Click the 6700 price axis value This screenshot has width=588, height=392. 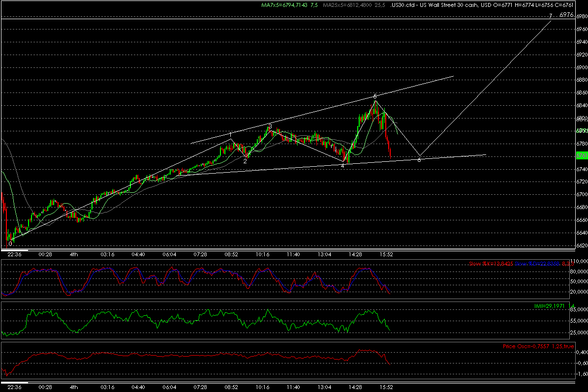582,194
